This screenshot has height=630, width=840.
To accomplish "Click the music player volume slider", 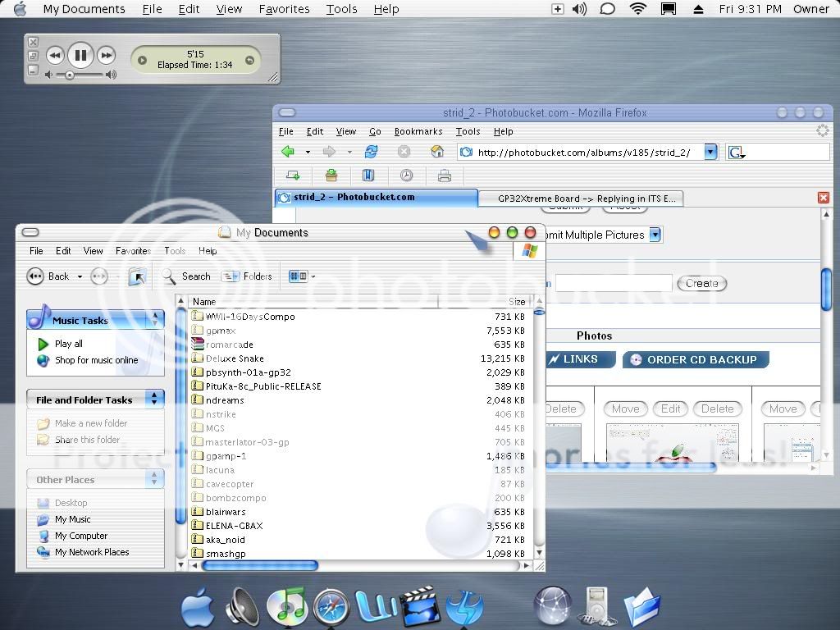I will (x=71, y=75).
